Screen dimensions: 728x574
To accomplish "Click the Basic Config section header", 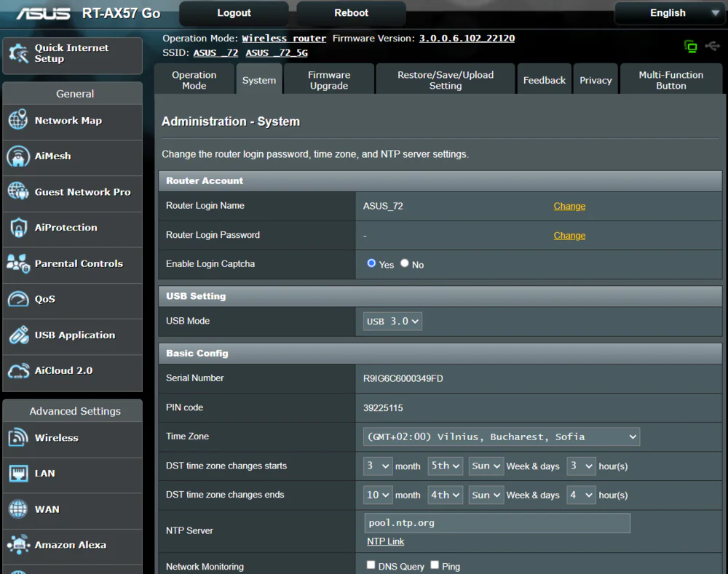I will tap(440, 353).
